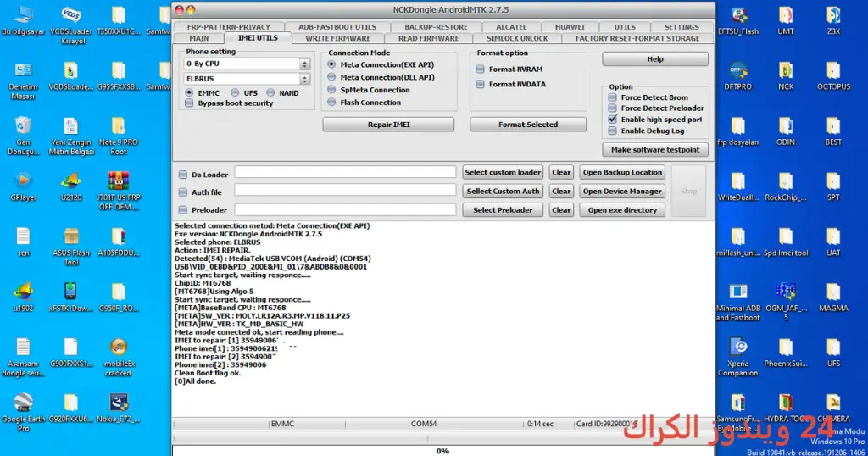Select Meta Connection(DLL API) mode
Image resolution: width=868 pixels, height=456 pixels.
click(331, 77)
